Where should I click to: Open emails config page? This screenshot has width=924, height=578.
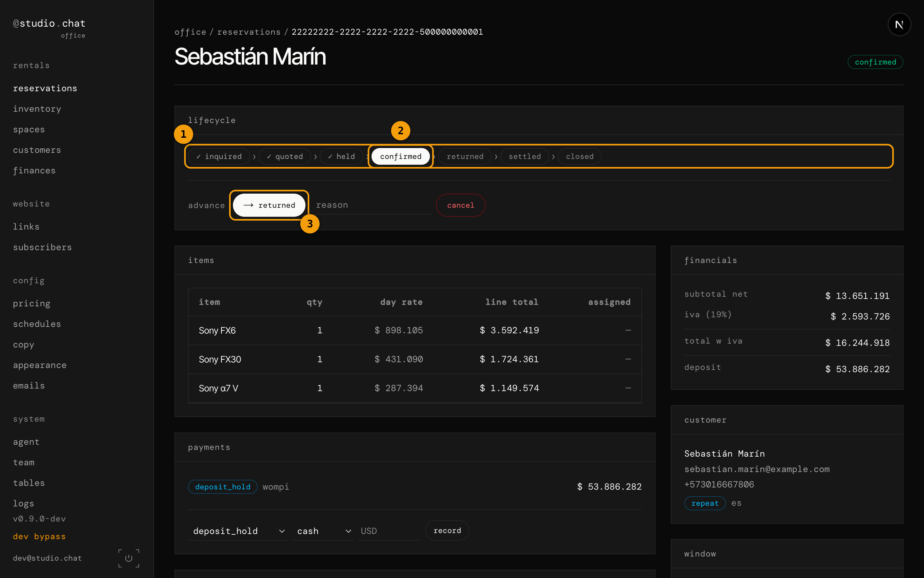pos(29,386)
